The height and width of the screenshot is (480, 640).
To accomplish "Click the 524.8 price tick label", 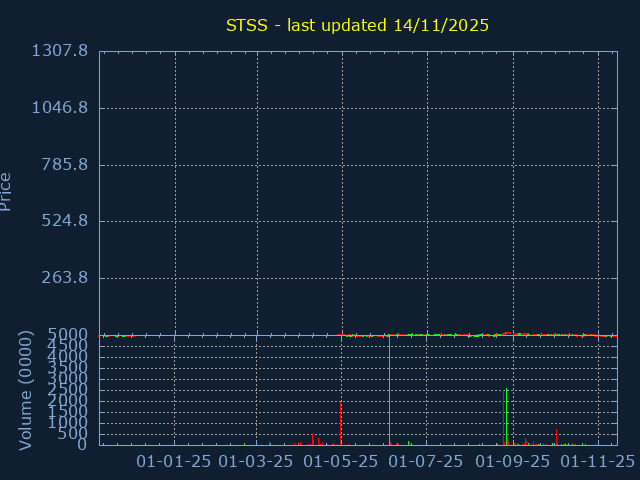I will (66, 221).
